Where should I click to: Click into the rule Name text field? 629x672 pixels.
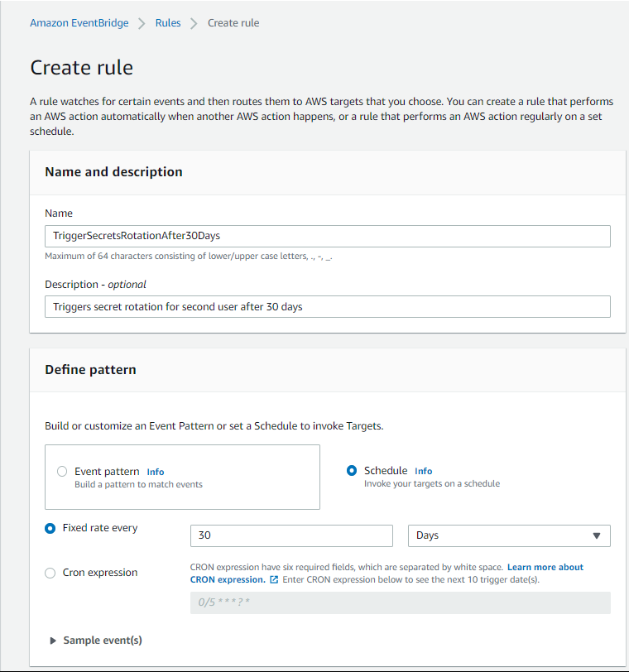coord(327,236)
